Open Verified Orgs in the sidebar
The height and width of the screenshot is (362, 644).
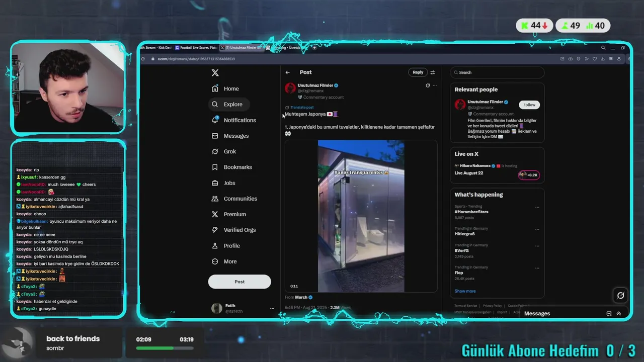tap(233, 230)
